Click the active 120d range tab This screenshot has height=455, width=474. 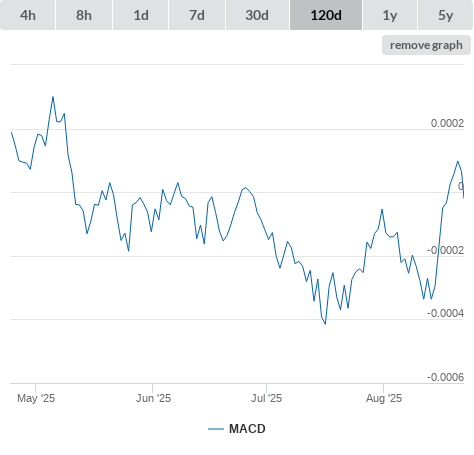tap(326, 15)
